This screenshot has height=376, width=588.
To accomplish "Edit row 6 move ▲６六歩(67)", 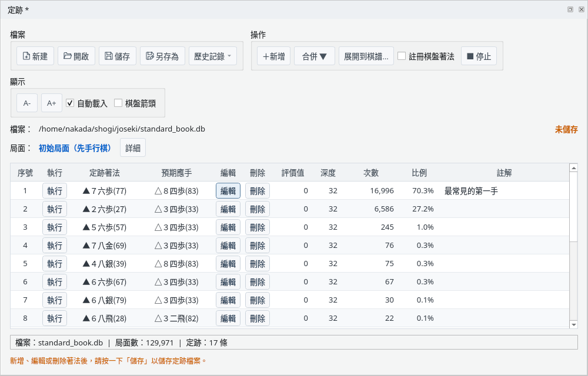I will [228, 281].
